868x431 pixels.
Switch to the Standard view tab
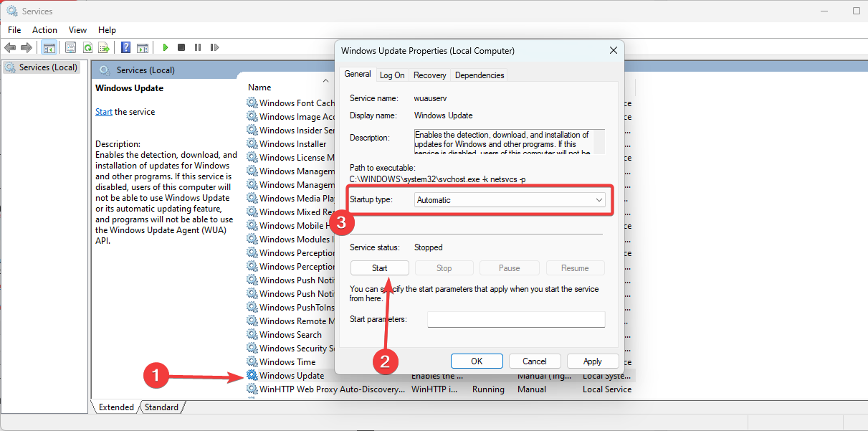161,407
